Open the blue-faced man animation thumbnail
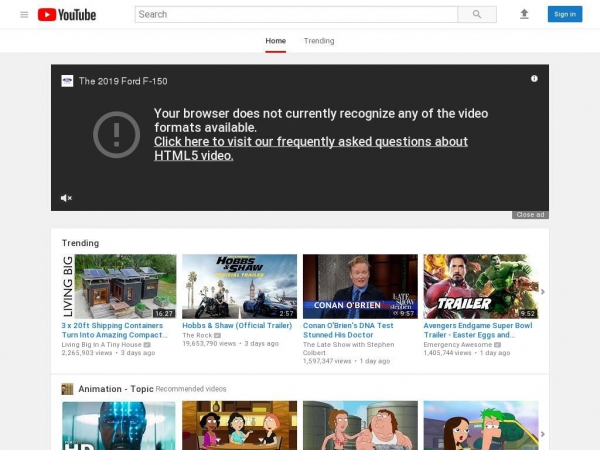The width and height of the screenshot is (600, 450). tap(119, 426)
